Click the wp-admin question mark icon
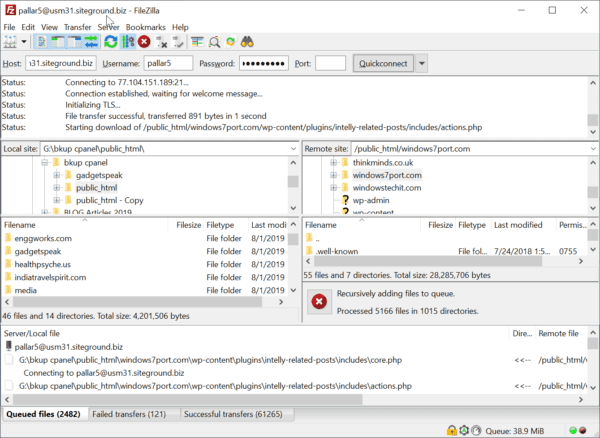The image size is (600, 438). coord(345,200)
